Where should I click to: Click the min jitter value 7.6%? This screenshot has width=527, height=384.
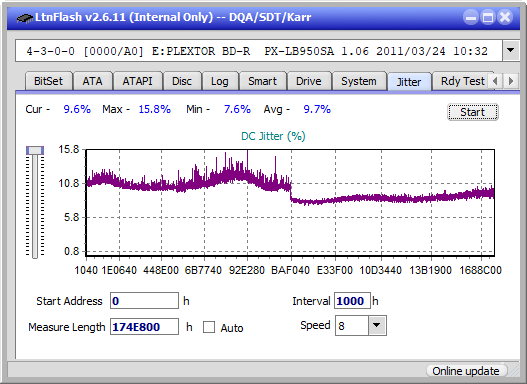pos(237,109)
